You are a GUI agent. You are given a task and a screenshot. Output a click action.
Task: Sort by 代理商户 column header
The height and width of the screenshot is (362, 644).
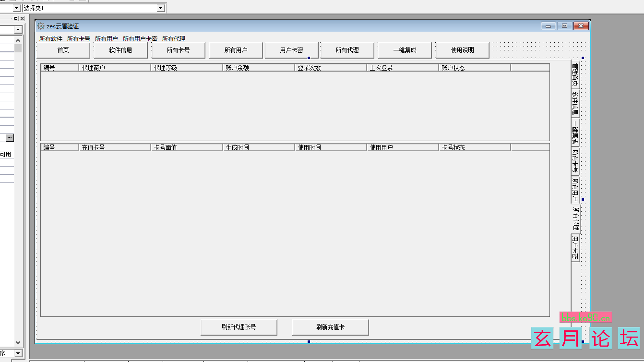point(115,68)
